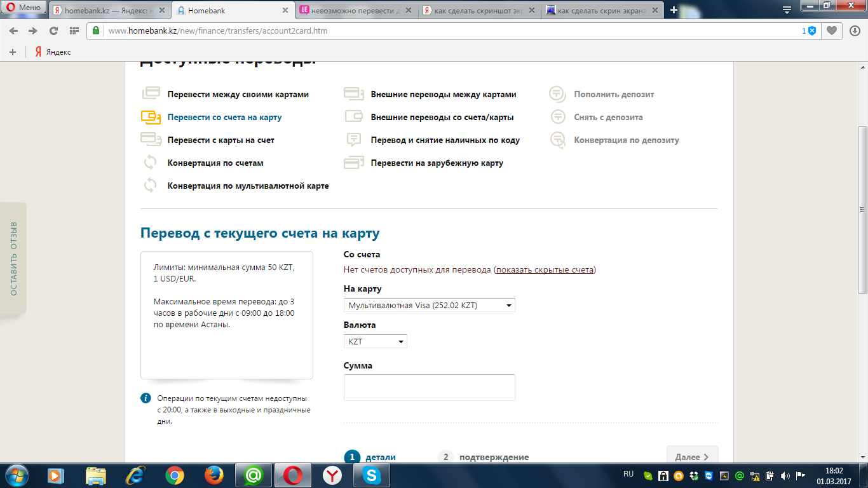Switch to the 'homebank.kz — Яндекс' tab

click(x=109, y=10)
